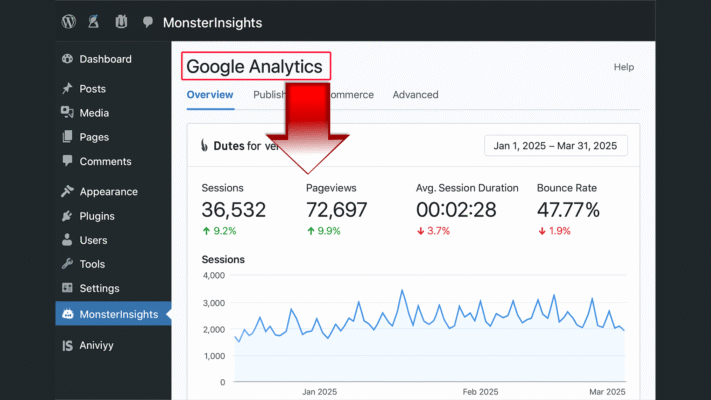
Task: Open the Comments menu item in sidebar
Action: [x=105, y=161]
